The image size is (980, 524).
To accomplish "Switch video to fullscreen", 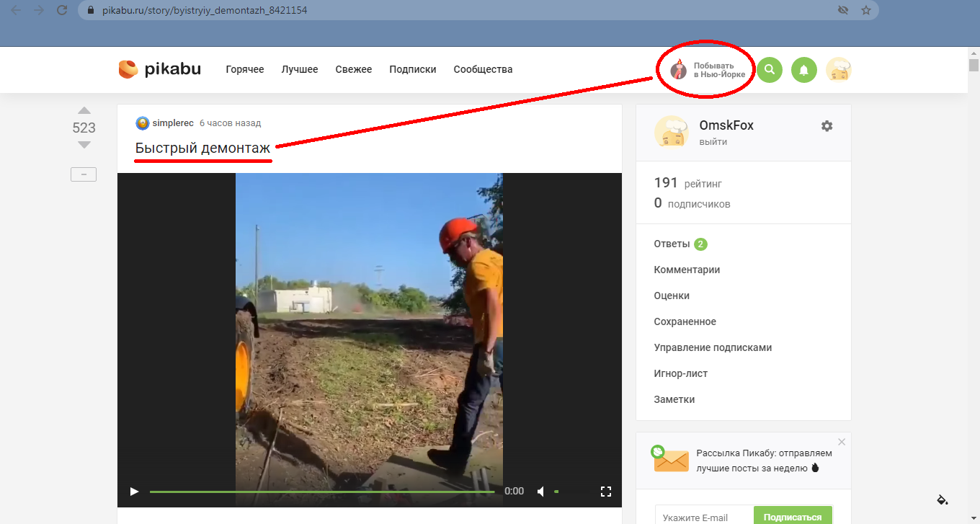I will [x=606, y=492].
